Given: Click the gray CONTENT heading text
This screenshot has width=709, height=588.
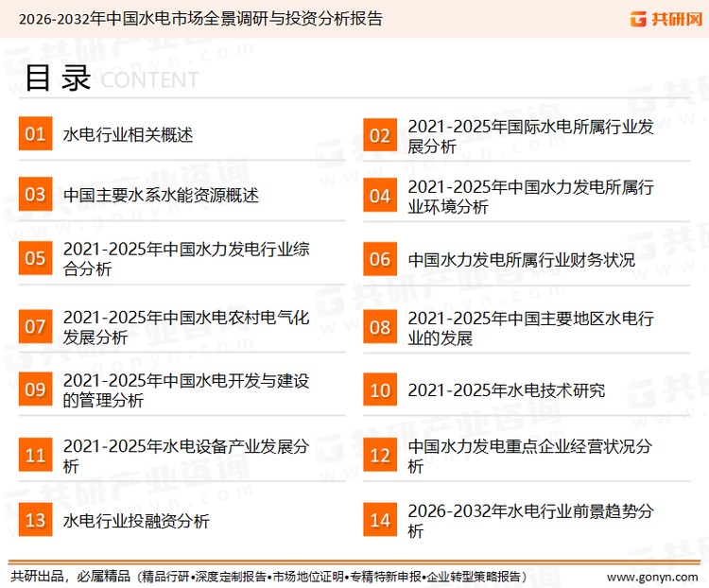Looking at the screenshot, I should (149, 80).
